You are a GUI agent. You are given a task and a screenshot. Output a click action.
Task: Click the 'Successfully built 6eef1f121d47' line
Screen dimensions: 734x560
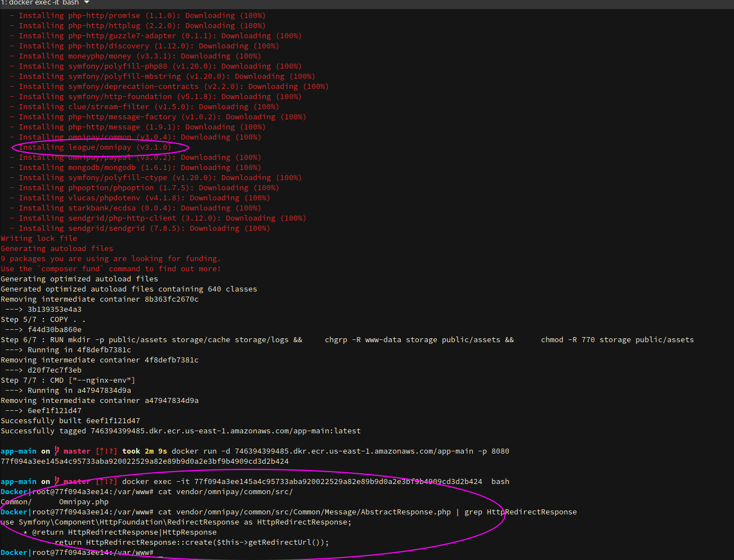click(x=70, y=421)
